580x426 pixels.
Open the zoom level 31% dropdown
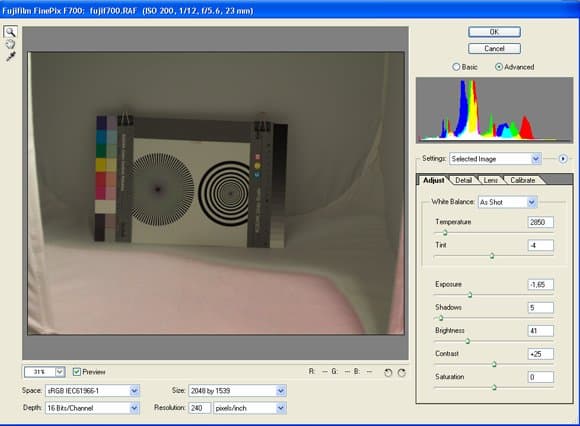pyautogui.click(x=44, y=372)
